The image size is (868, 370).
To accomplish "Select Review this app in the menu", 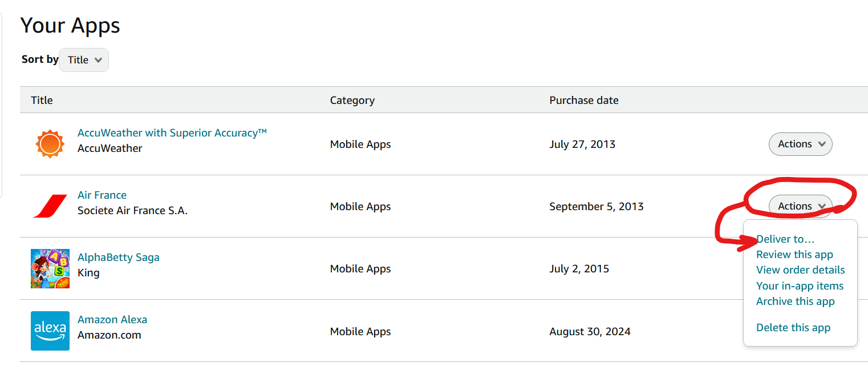I will point(794,254).
